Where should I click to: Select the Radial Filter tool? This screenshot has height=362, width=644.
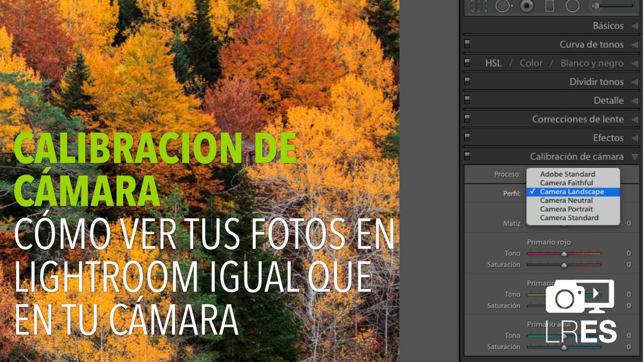coord(573,6)
